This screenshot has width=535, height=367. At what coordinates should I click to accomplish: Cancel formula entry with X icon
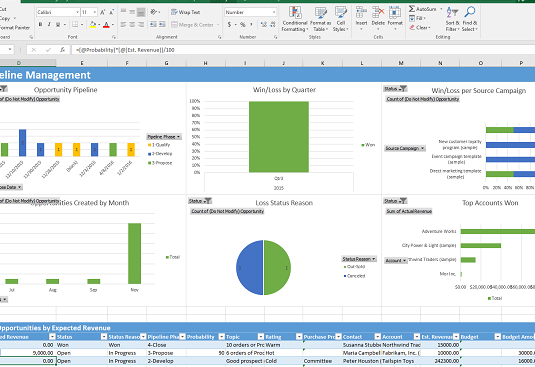(33, 50)
